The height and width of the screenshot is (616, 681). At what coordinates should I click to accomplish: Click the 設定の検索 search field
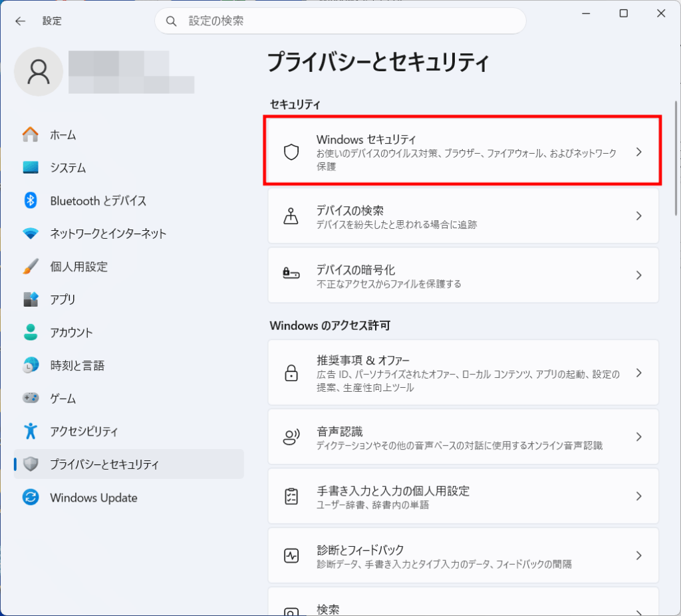(x=340, y=21)
